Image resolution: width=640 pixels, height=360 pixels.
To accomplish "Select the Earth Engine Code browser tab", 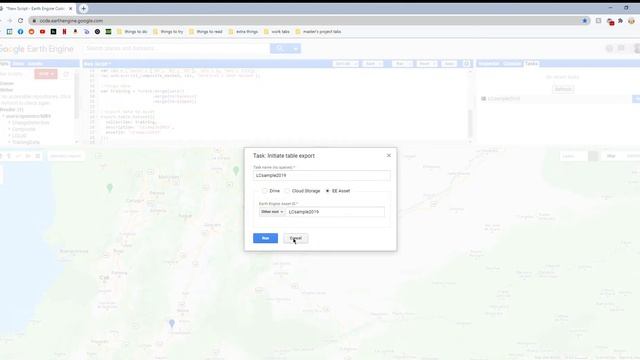I will 37,8.
